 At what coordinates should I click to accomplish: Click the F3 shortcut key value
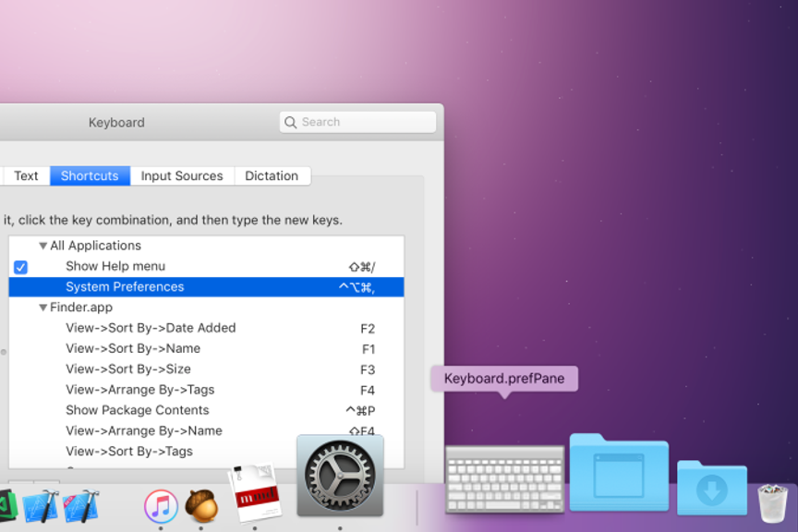point(368,369)
